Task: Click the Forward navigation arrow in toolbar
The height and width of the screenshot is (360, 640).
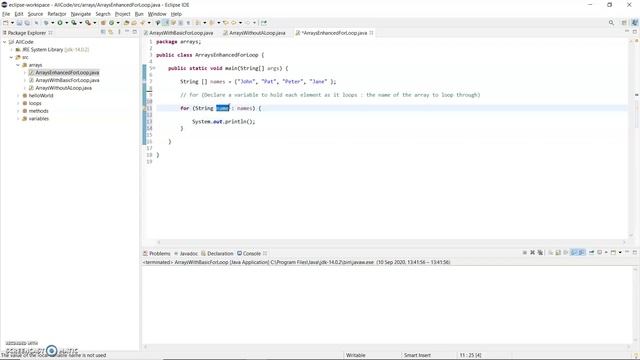Action: coord(247,23)
